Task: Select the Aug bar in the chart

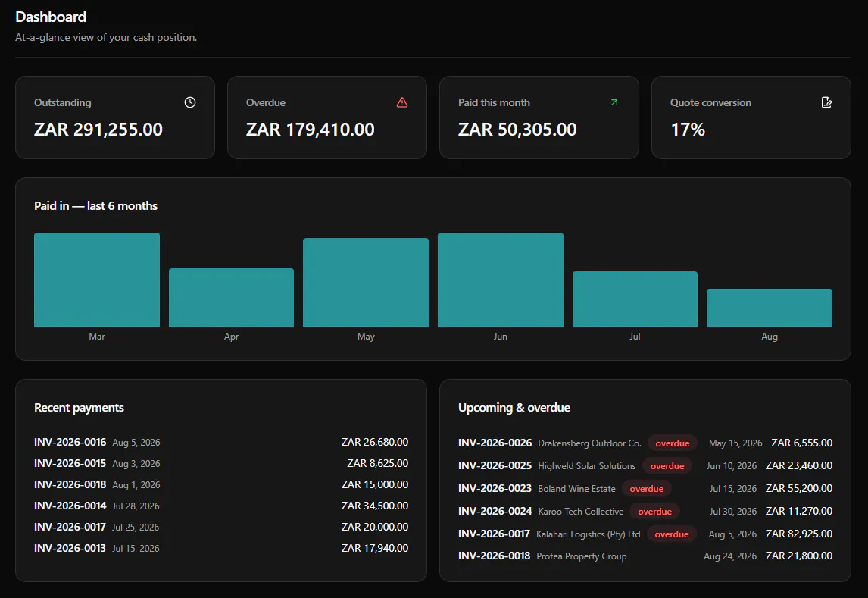Action: [x=770, y=308]
